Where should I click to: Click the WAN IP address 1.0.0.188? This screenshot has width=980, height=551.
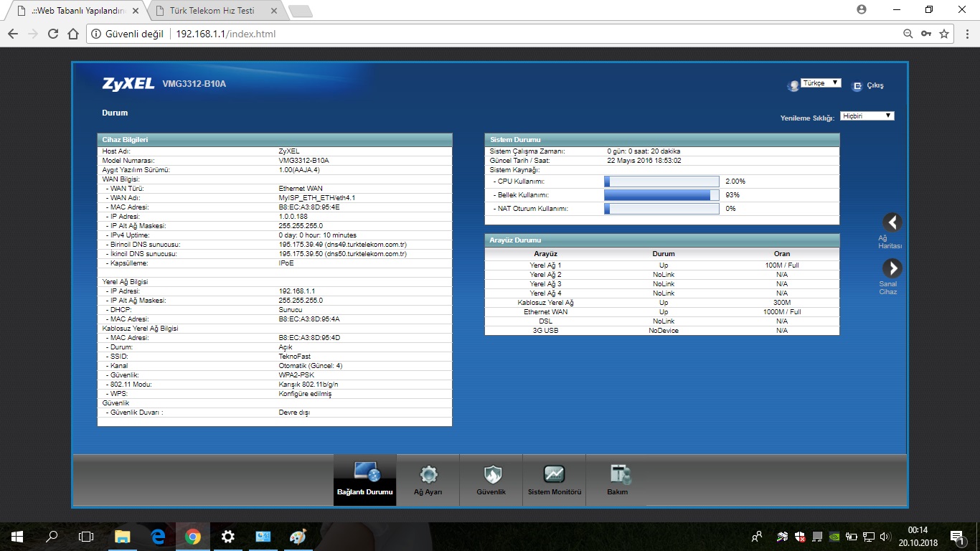(x=293, y=216)
